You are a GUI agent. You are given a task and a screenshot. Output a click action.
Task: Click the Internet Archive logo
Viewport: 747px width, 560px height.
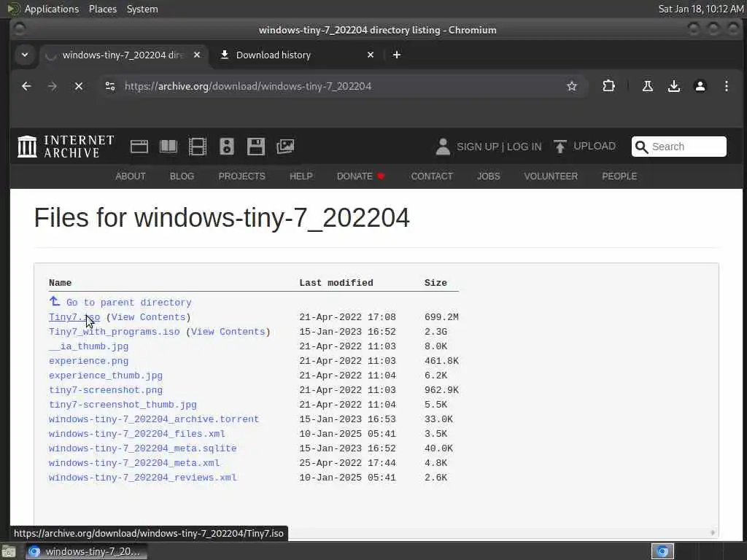[x=66, y=146]
